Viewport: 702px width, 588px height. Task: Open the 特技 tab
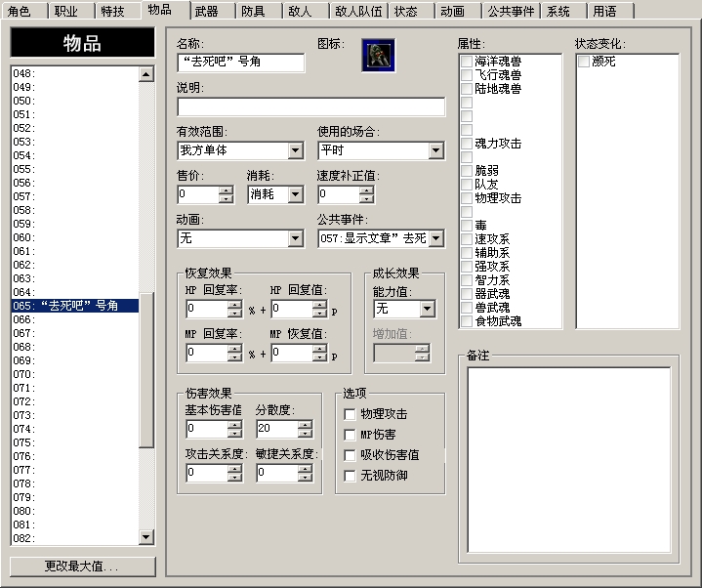(x=113, y=11)
